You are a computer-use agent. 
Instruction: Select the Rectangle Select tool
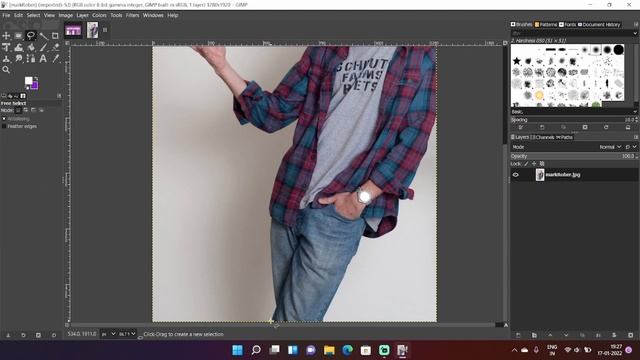click(x=18, y=36)
